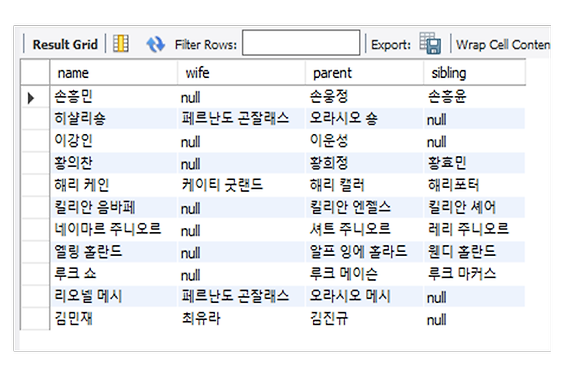Click the current row arrow marker
Image resolution: width=571 pixels, height=389 pixels.
pyautogui.click(x=31, y=98)
